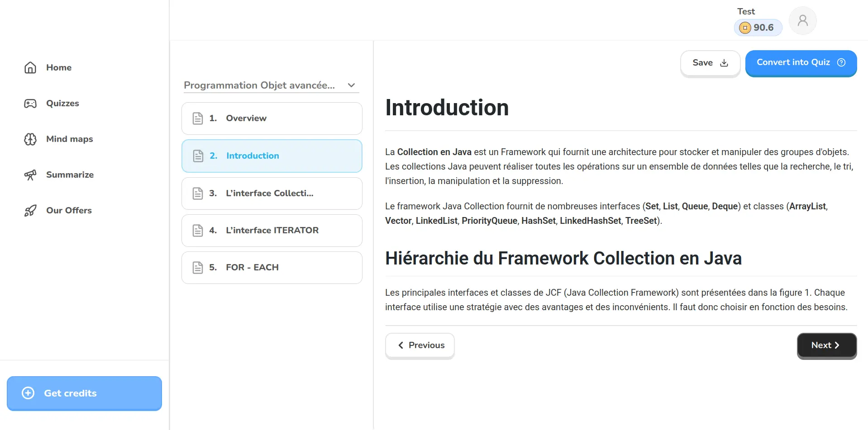Viewport: 868px width, 430px height.
Task: Click the help icon in Convert into Quiz
Action: 841,62
